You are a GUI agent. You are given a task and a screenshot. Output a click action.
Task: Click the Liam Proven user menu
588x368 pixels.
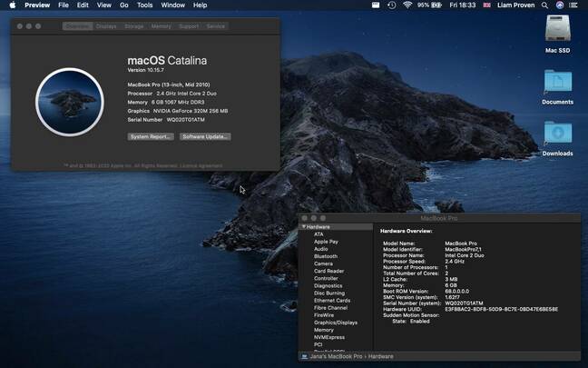point(516,5)
